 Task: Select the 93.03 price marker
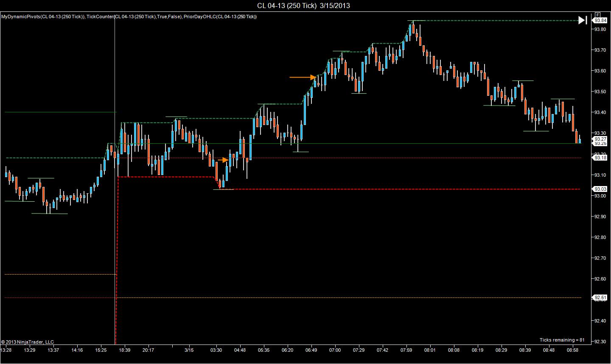(600, 189)
